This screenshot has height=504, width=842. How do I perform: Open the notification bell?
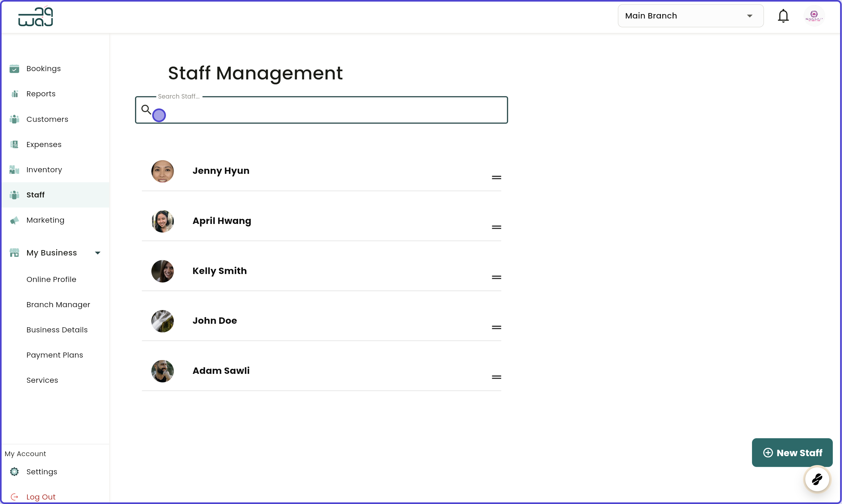coord(783,16)
